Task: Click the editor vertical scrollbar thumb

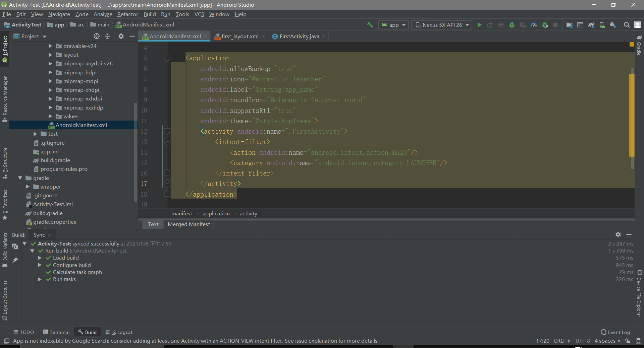Action: tap(632, 118)
